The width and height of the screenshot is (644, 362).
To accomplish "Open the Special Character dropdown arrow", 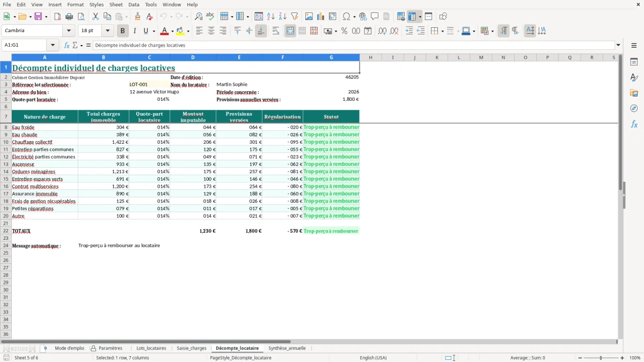I will (x=354, y=17).
